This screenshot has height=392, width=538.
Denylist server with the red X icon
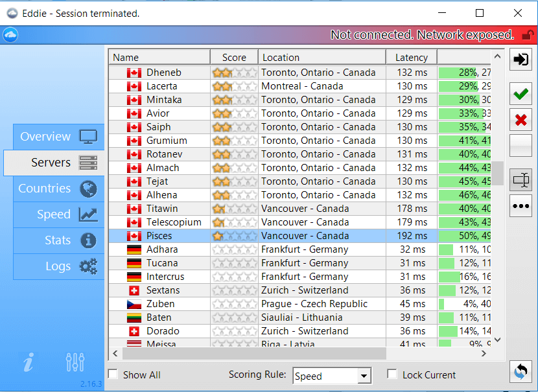click(x=521, y=120)
